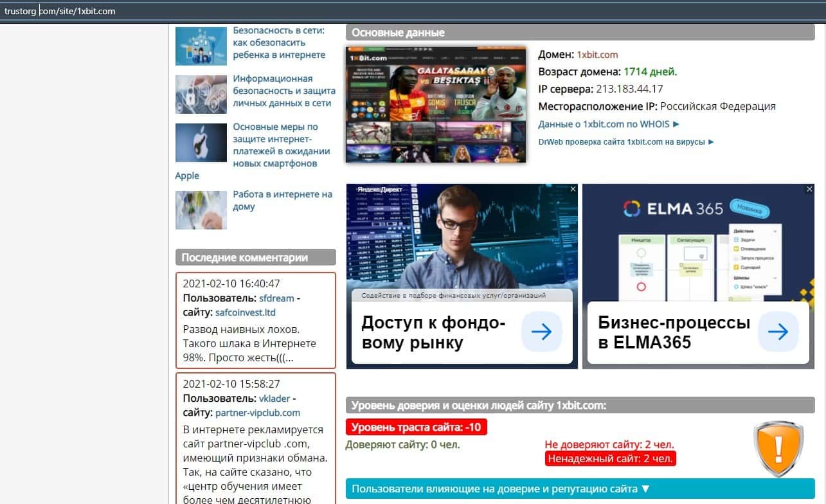Click Apple logo article thumbnail
Screen dimensions: 826x504
click(201, 143)
